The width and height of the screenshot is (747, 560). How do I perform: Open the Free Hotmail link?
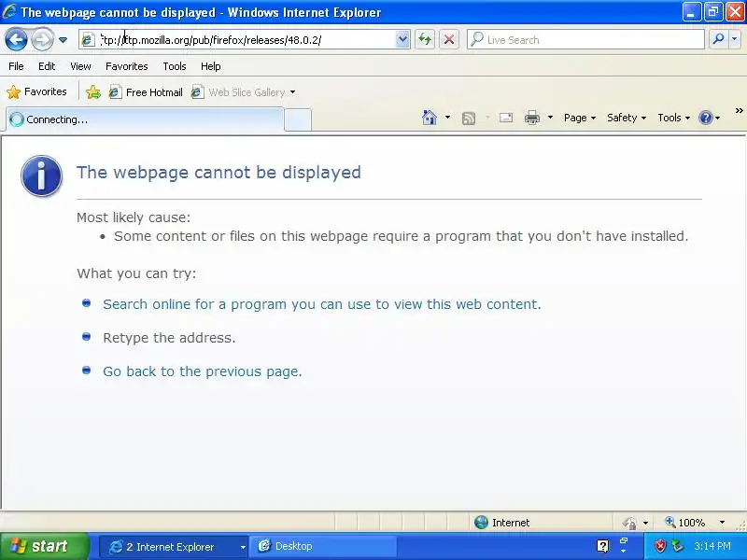tap(146, 91)
